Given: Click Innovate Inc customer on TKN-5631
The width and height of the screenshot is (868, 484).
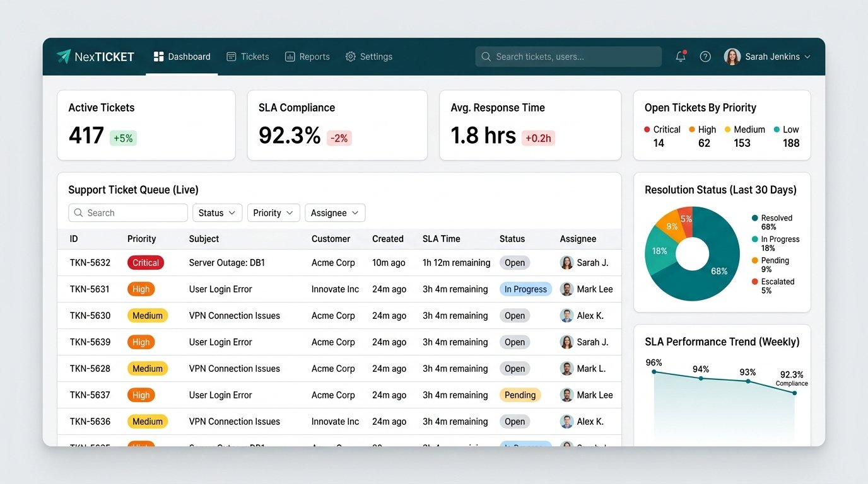Looking at the screenshot, I should (x=335, y=289).
